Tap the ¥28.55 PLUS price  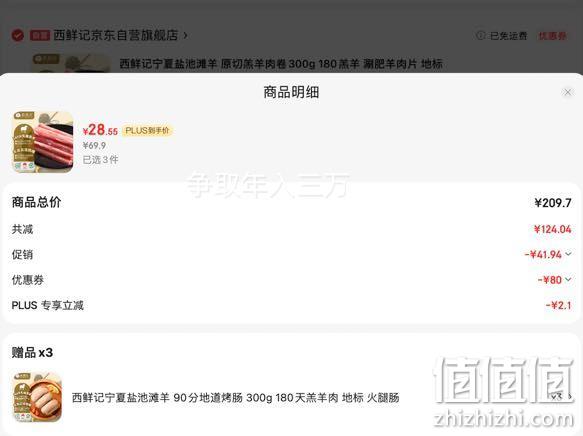click(100, 130)
